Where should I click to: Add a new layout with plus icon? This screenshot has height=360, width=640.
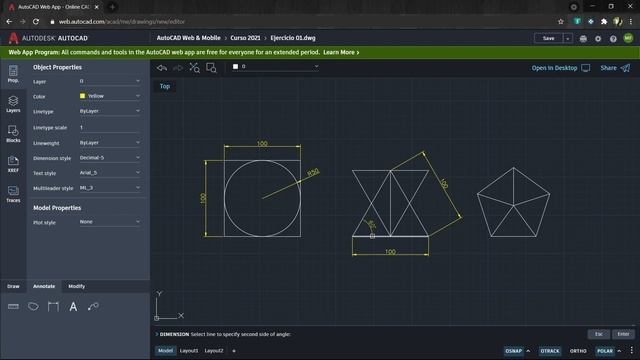click(x=234, y=351)
